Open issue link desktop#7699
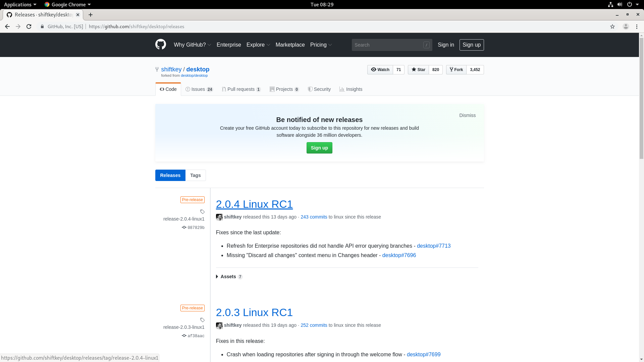The width and height of the screenshot is (644, 362). pos(424,355)
